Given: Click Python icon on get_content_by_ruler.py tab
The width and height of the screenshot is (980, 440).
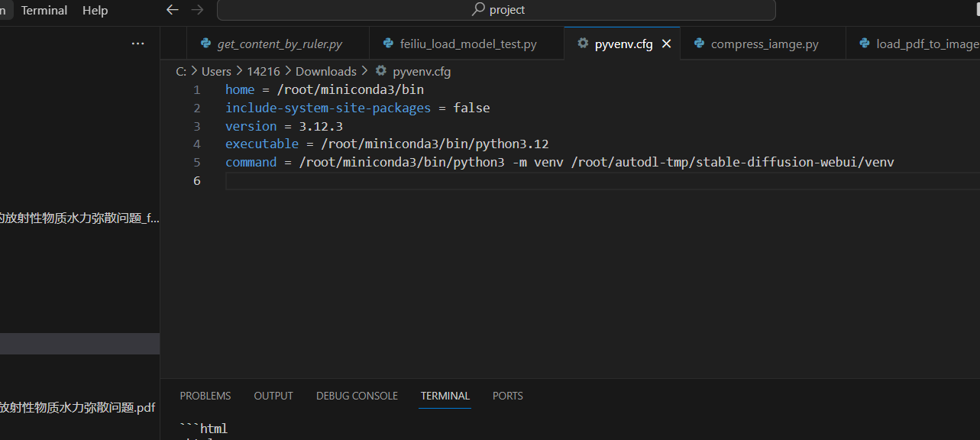Looking at the screenshot, I should [205, 44].
